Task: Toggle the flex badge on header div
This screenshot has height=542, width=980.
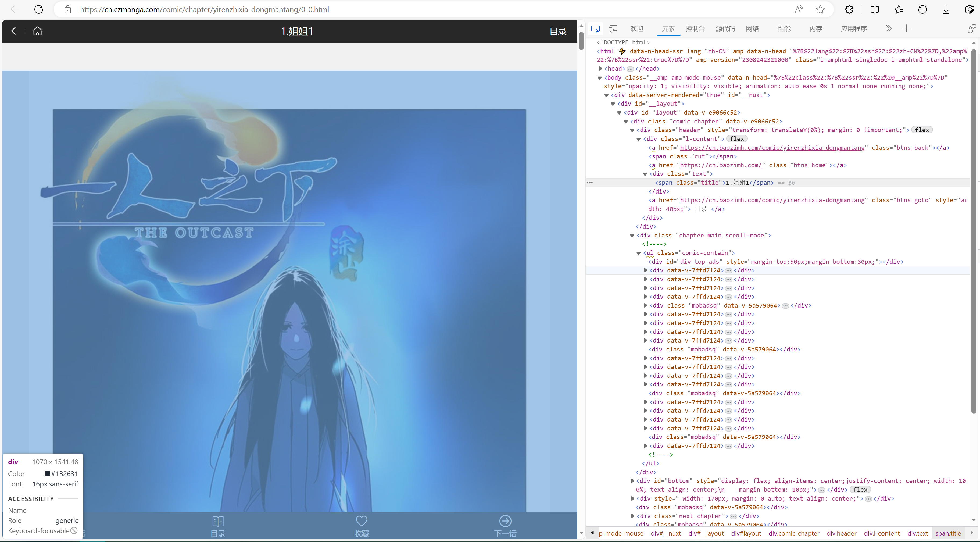Action: pyautogui.click(x=922, y=130)
